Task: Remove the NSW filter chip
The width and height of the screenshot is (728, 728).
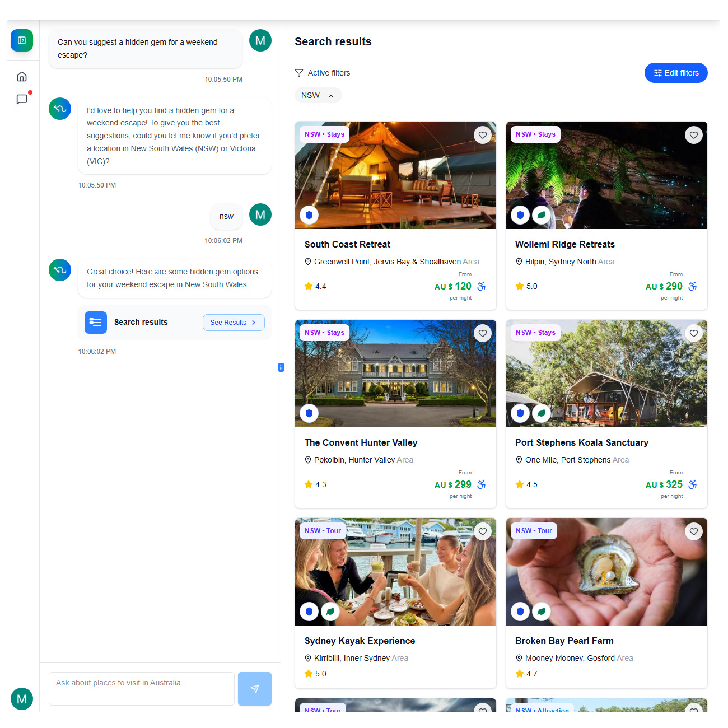Action: click(331, 95)
